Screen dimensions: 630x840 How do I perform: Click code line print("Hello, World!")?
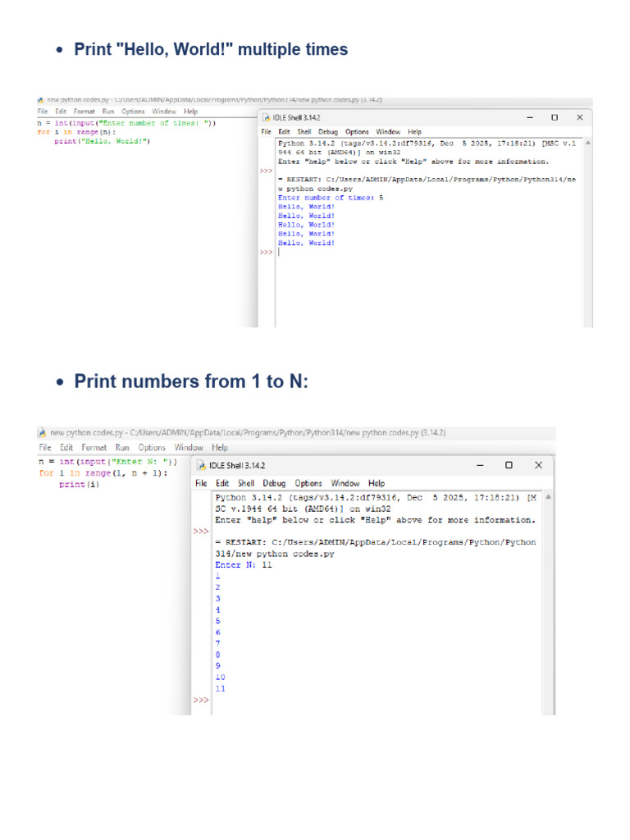[103, 141]
